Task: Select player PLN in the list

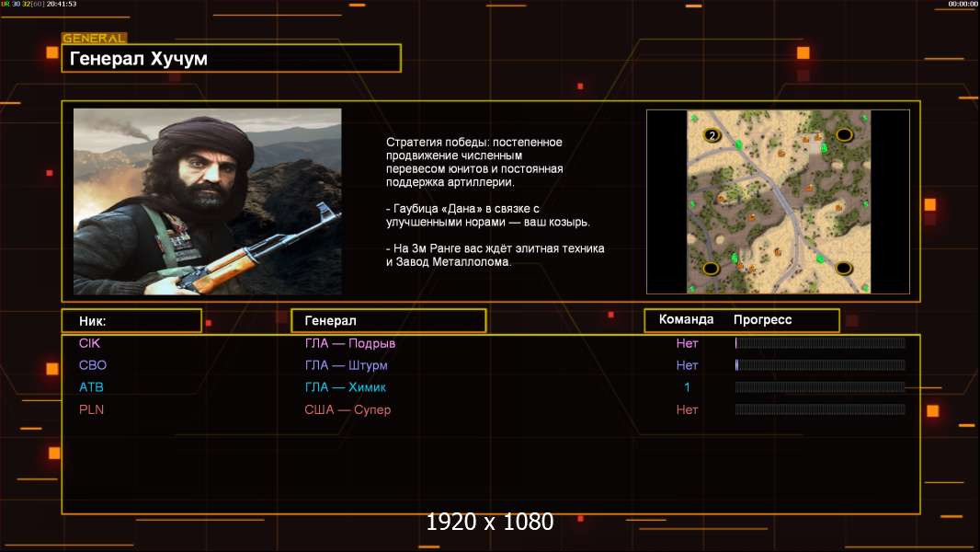Action: pos(91,409)
